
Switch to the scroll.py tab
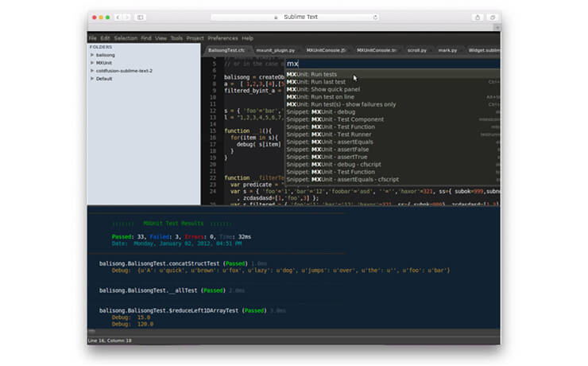[417, 50]
